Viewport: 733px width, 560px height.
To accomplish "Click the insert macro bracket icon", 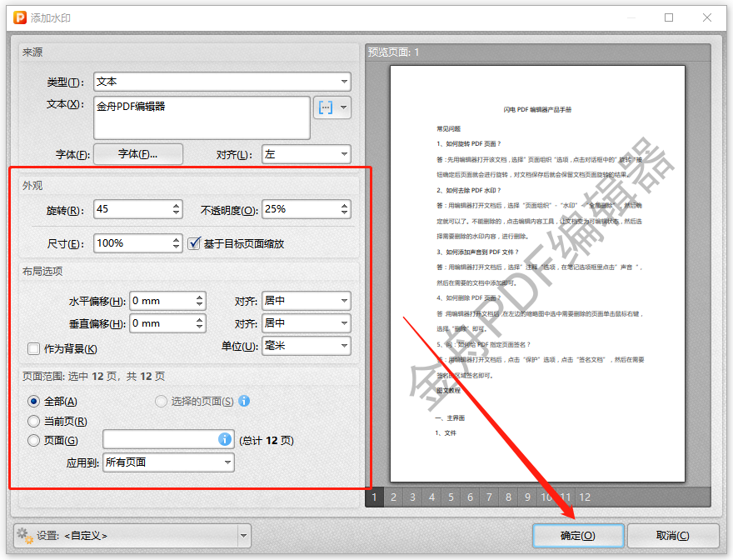I will coord(326,107).
